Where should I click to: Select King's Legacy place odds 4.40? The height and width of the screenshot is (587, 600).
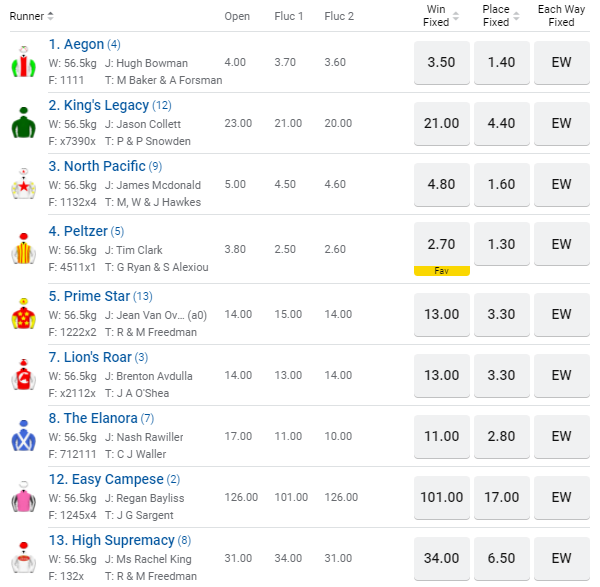[x=501, y=123]
